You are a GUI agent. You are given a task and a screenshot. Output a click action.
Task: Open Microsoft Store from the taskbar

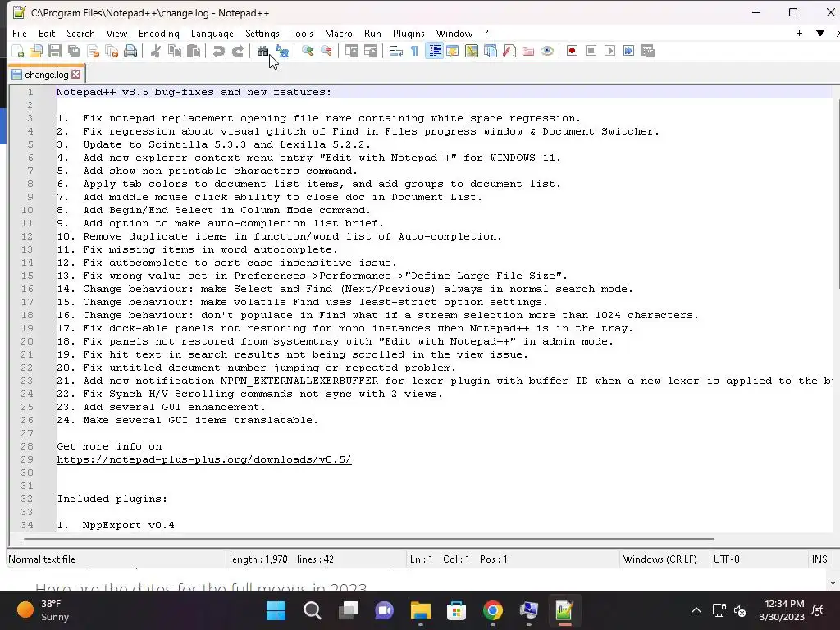tap(456, 610)
